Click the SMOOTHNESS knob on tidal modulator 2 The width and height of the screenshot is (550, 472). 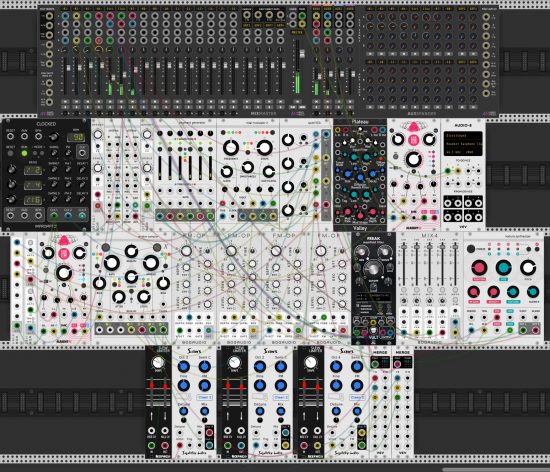click(x=248, y=168)
